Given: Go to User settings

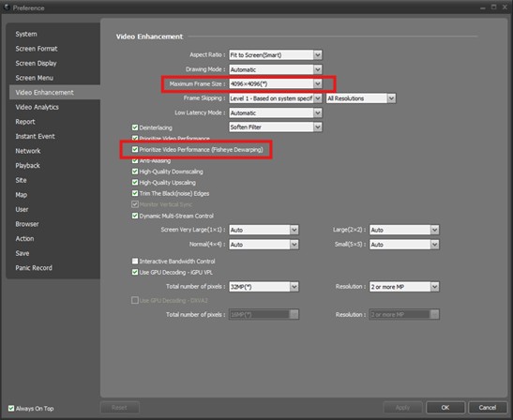Looking at the screenshot, I should 22,209.
